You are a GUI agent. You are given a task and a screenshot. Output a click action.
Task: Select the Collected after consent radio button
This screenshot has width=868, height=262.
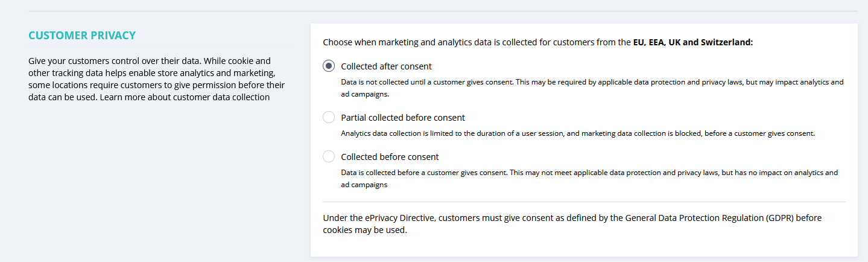click(329, 66)
